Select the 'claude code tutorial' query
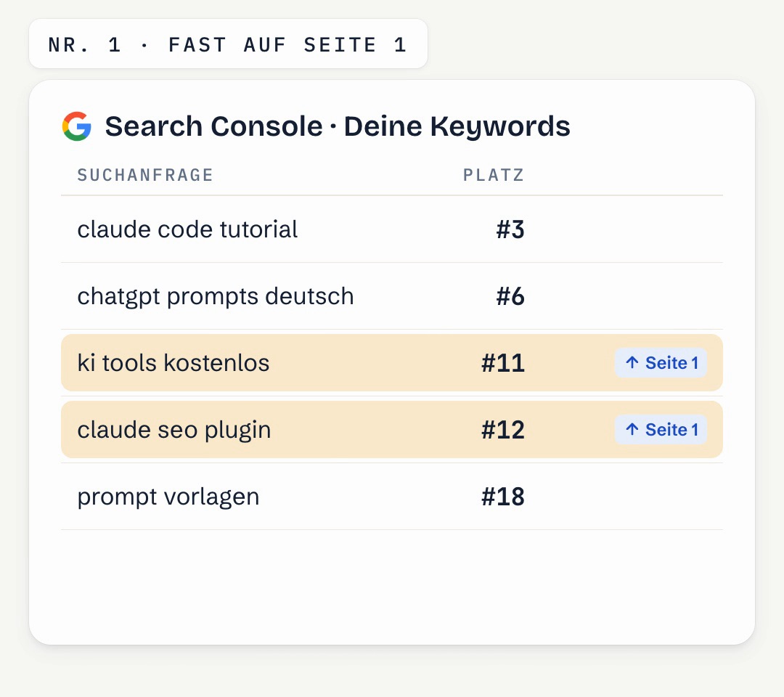 click(x=187, y=229)
